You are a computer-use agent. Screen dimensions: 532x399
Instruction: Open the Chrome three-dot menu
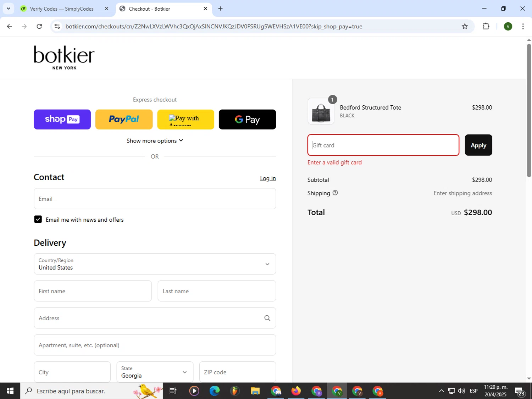coord(523,26)
